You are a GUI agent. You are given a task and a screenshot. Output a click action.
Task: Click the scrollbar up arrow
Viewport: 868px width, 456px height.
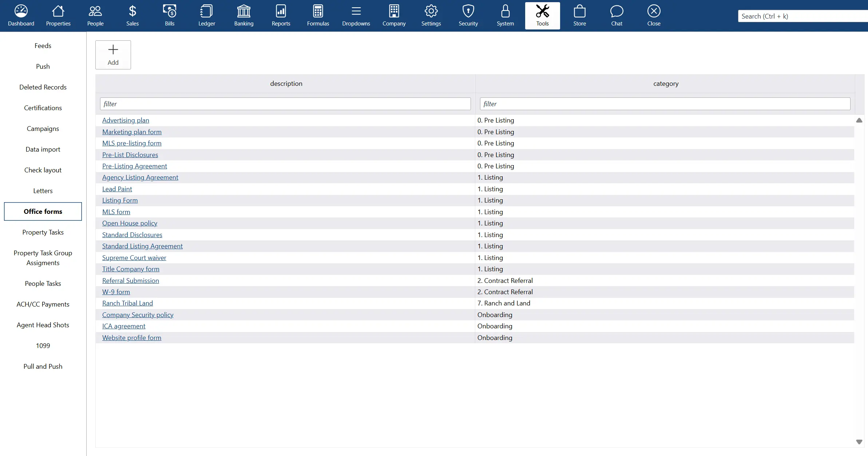pyautogui.click(x=859, y=120)
